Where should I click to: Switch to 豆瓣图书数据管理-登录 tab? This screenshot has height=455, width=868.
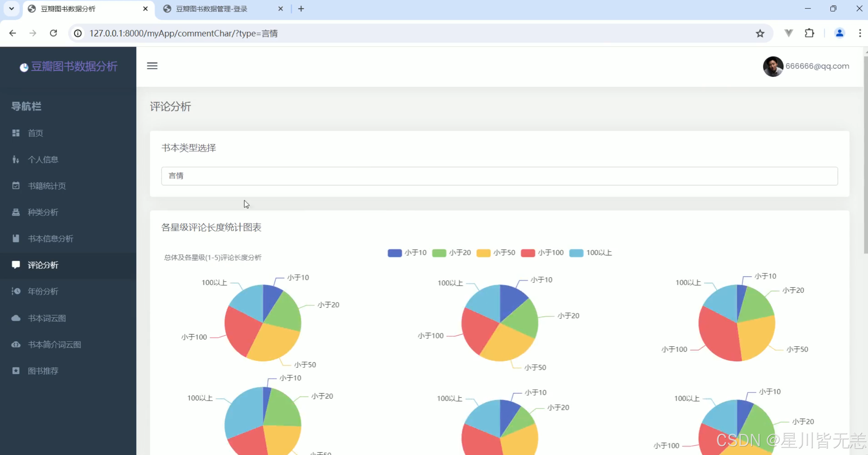pyautogui.click(x=211, y=9)
